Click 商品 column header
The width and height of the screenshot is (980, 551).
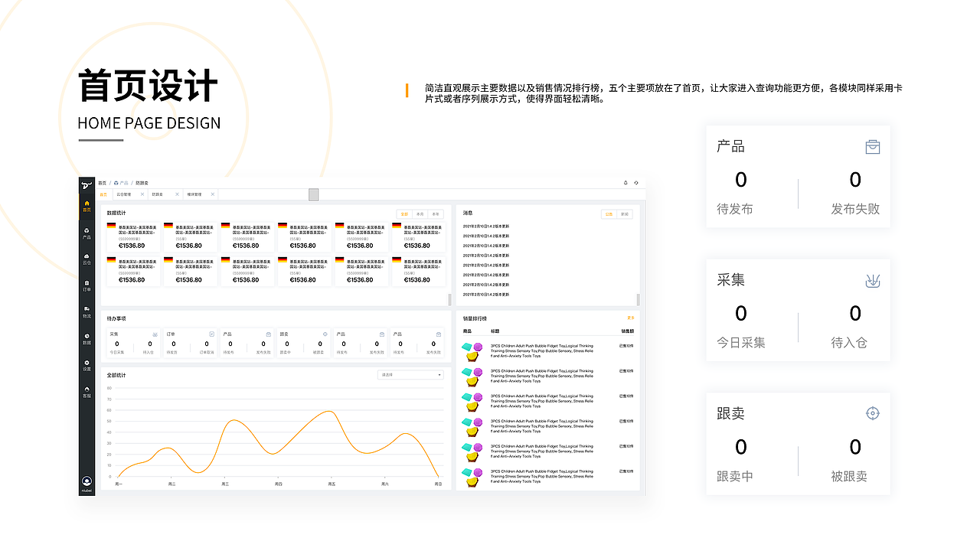pos(467,331)
